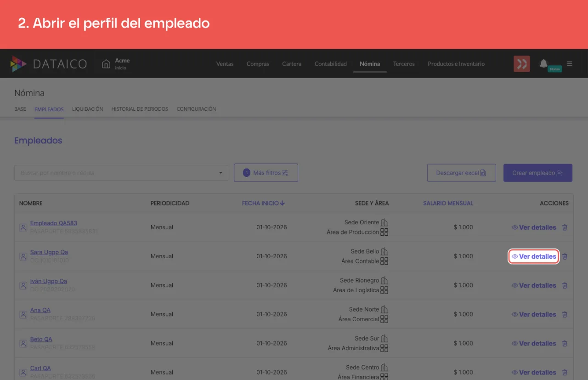Click building icon next to Sede Norte

[x=384, y=309]
